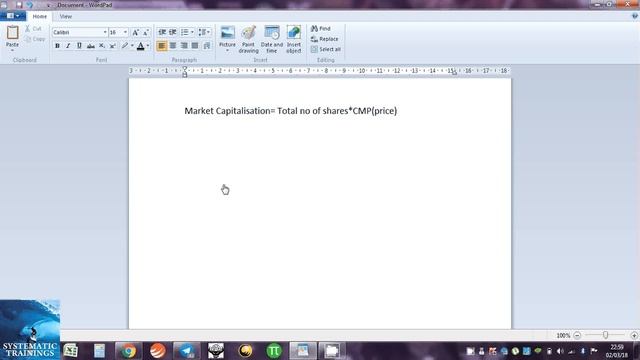Align text left
640x360 pixels.
coord(162,46)
